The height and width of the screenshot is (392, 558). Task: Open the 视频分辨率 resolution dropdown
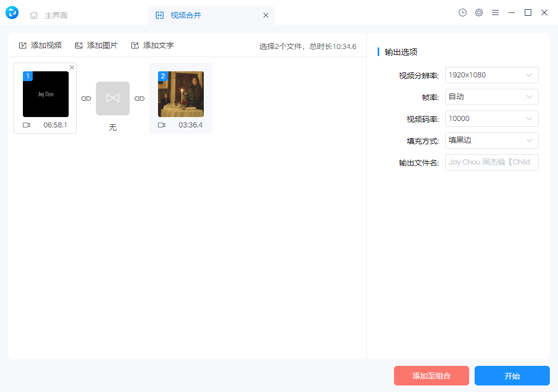click(x=492, y=75)
